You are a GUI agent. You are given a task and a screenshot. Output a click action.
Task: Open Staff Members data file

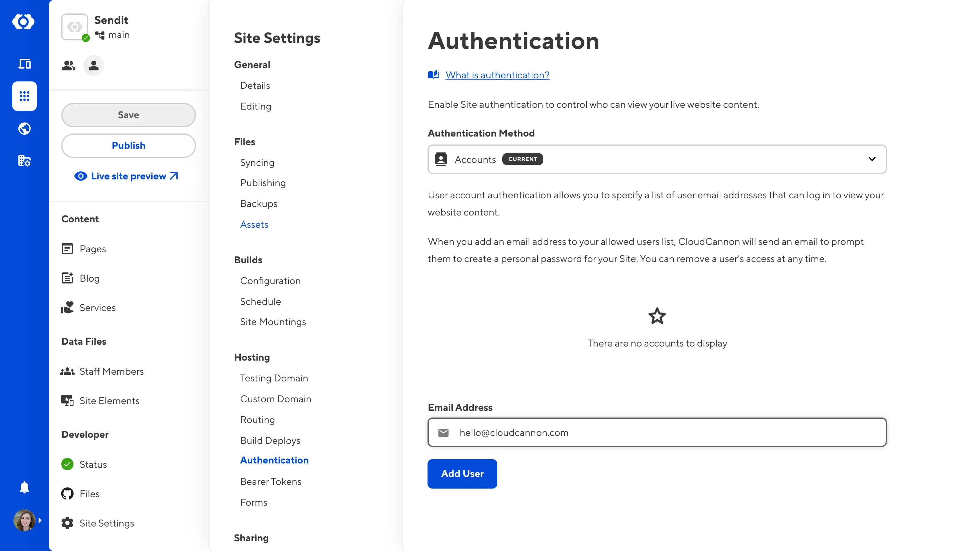(111, 371)
